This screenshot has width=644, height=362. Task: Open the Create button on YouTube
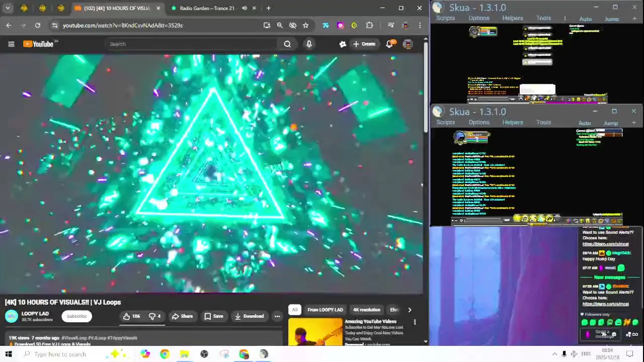[x=364, y=44]
